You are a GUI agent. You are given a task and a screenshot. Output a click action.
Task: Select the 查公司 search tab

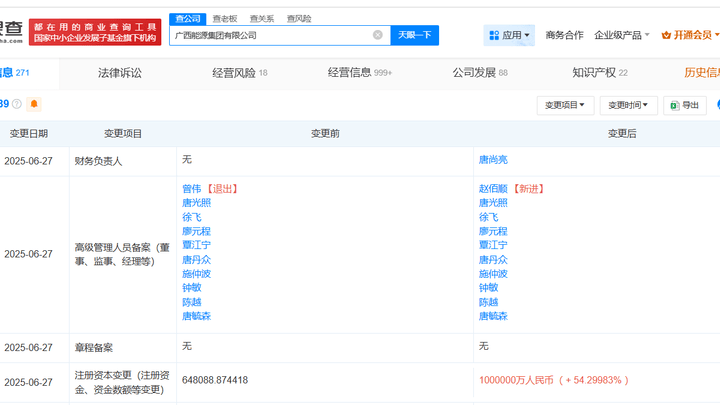point(188,19)
